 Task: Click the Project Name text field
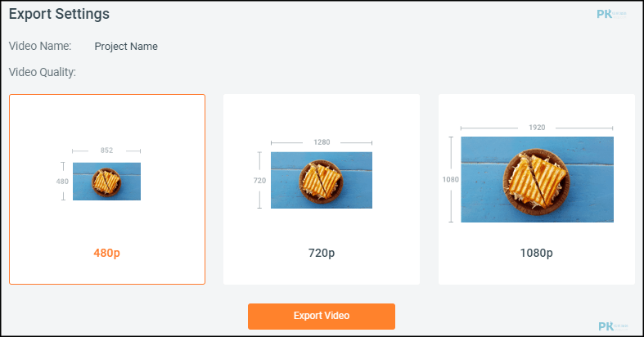point(126,47)
